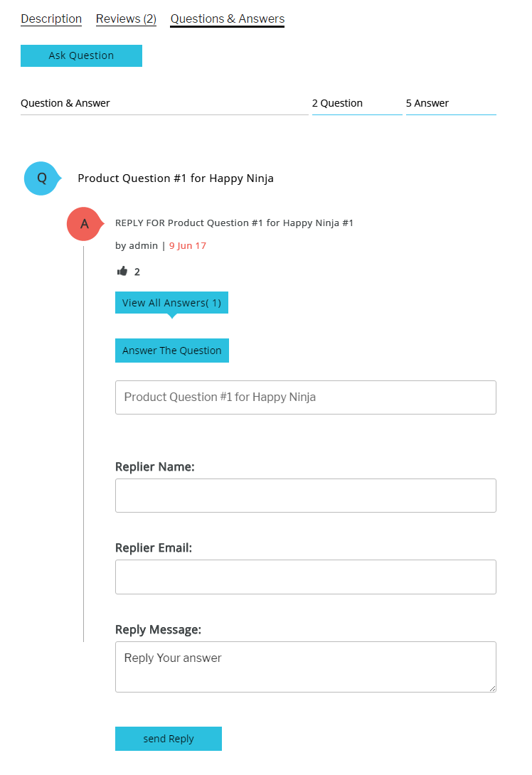The image size is (532, 775).
Task: Click the question title Product Question #1
Action: [176, 178]
